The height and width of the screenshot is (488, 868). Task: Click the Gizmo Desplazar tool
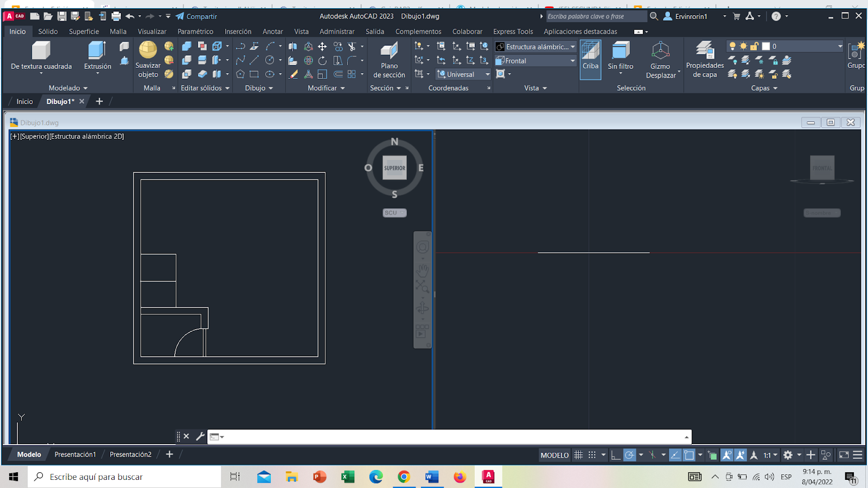(660, 60)
